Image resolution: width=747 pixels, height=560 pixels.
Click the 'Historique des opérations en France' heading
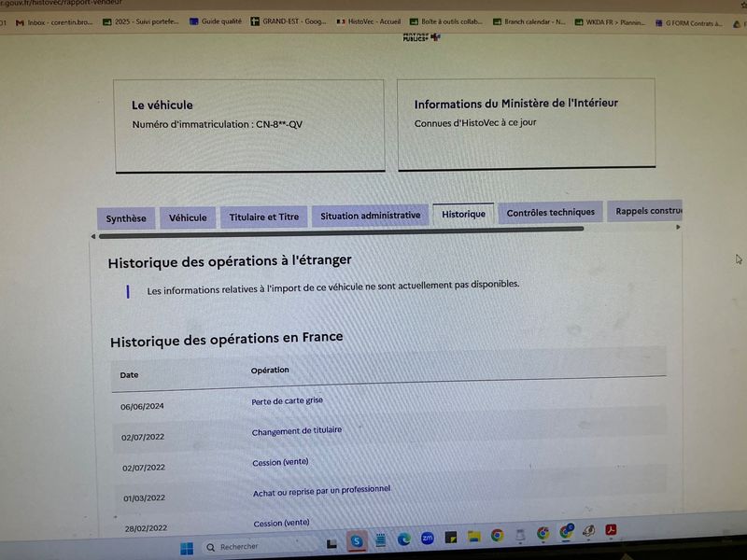click(x=227, y=339)
